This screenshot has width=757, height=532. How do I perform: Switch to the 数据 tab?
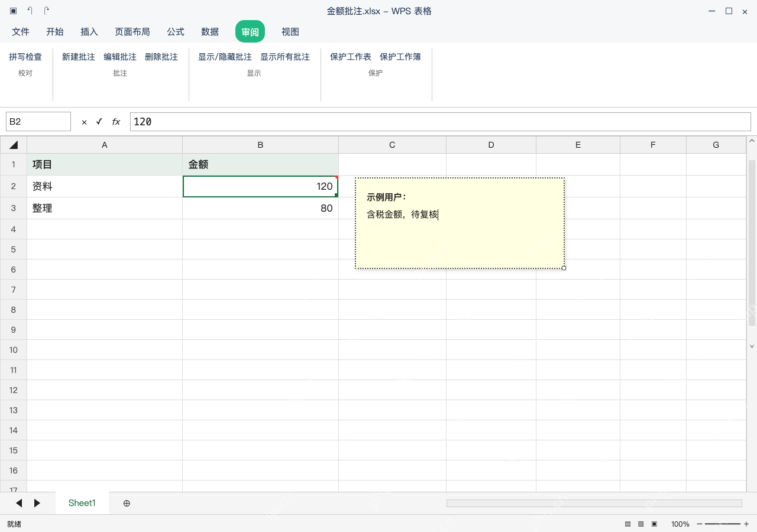(210, 32)
